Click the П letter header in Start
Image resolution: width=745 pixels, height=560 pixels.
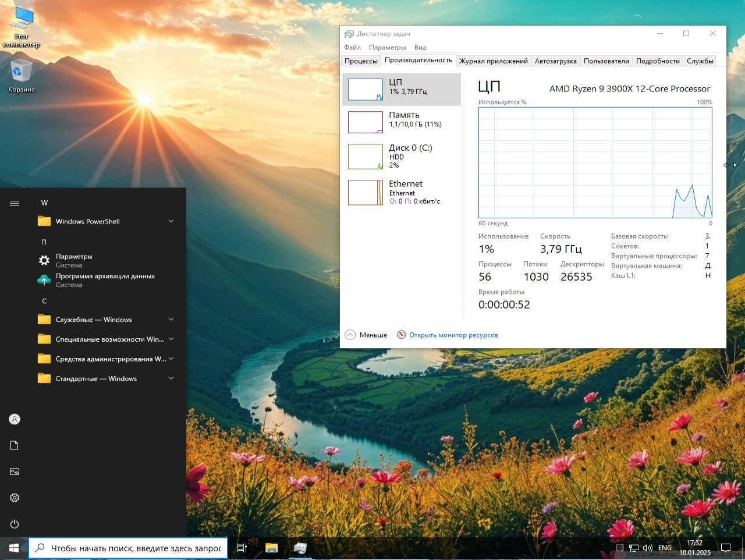click(x=44, y=242)
